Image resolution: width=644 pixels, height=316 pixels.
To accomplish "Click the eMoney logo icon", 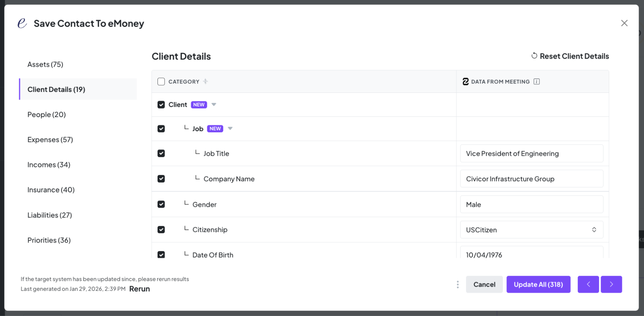I will tap(22, 23).
